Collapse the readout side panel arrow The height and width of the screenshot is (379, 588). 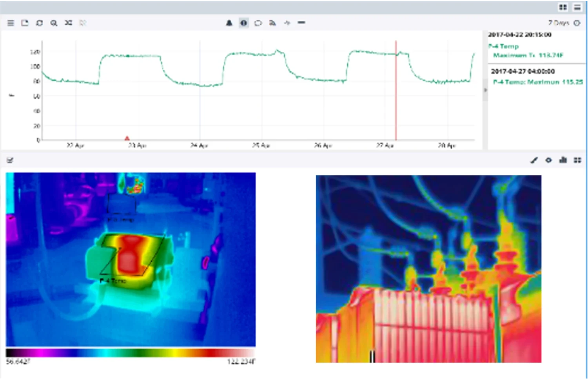point(485,90)
